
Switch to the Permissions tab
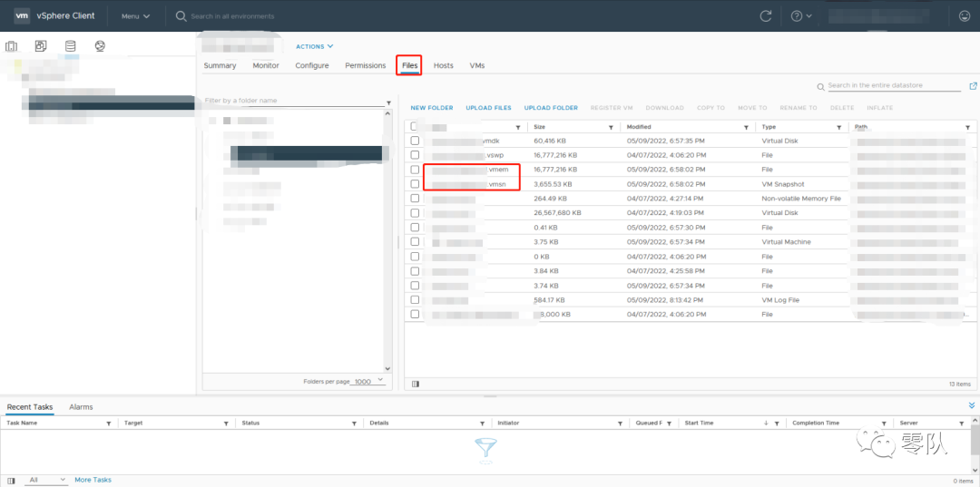click(366, 65)
